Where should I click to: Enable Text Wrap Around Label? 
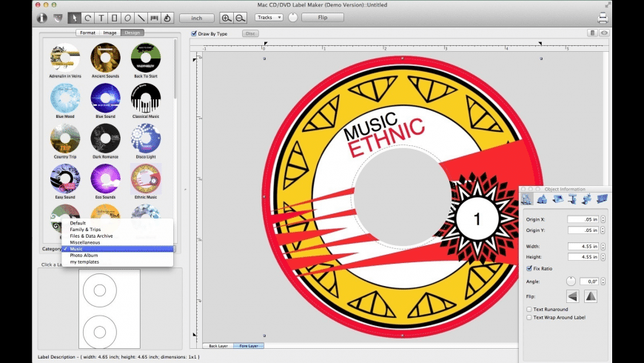coord(529,317)
